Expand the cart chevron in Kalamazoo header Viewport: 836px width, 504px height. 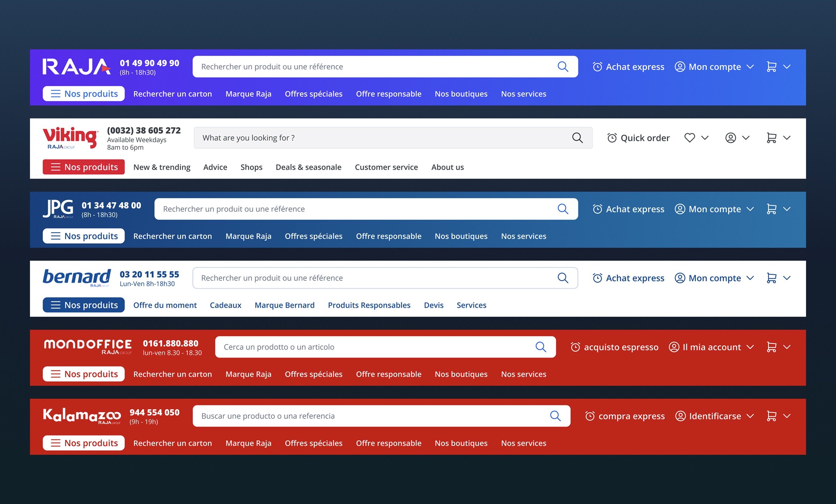[787, 416]
